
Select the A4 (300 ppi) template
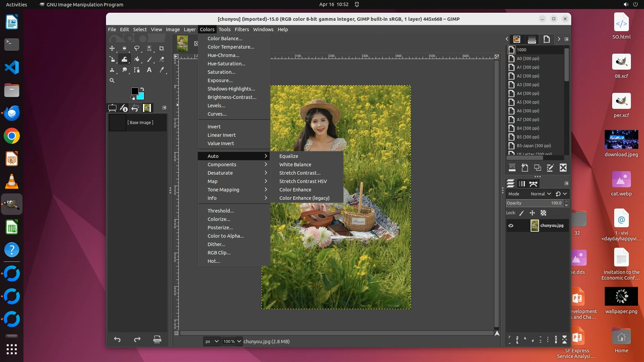coord(528,94)
